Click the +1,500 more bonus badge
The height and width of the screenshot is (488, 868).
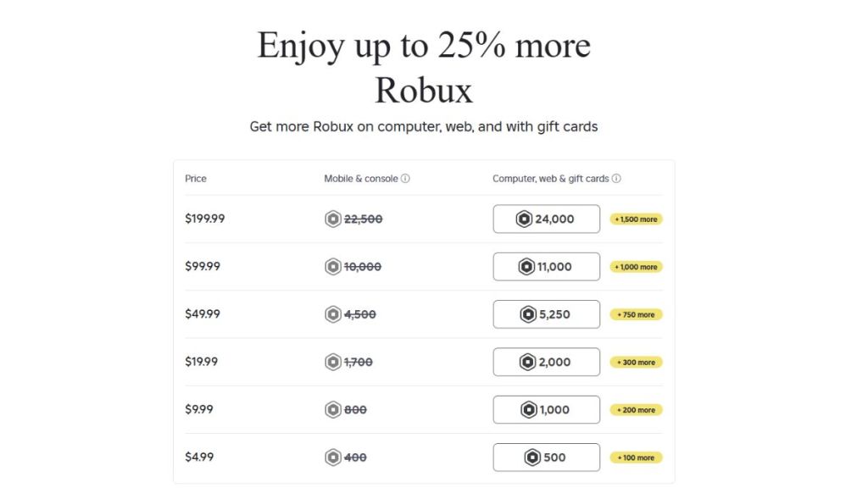[636, 219]
